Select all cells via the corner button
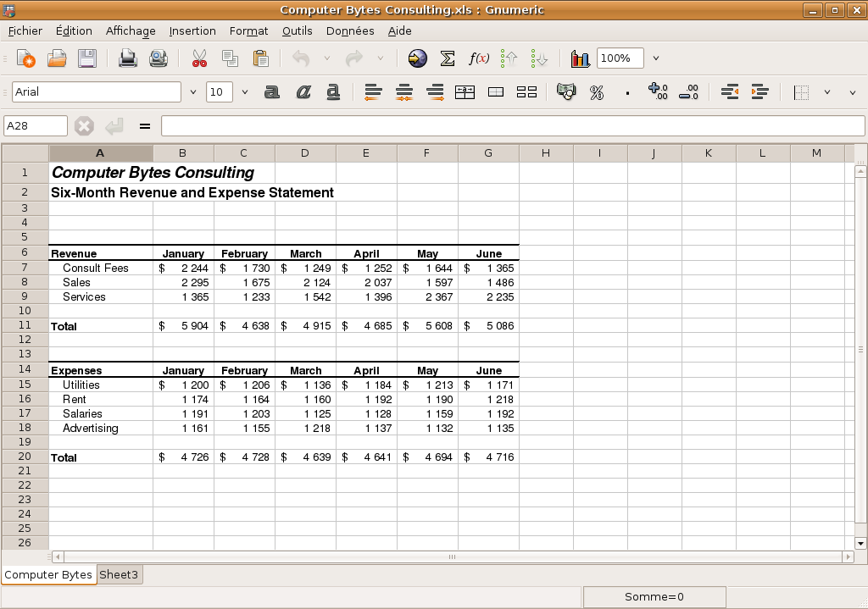Image resolution: width=868 pixels, height=609 pixels. [x=25, y=153]
